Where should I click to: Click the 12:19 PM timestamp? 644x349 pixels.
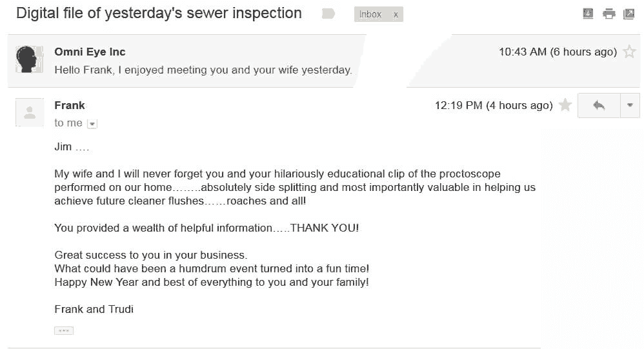coord(494,106)
